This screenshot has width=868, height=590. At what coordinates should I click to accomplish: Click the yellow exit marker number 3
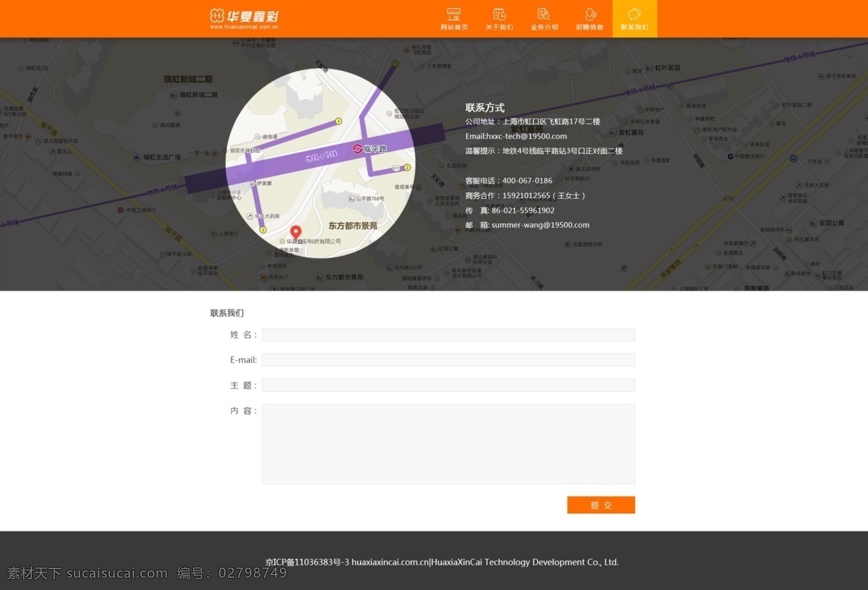(263, 230)
